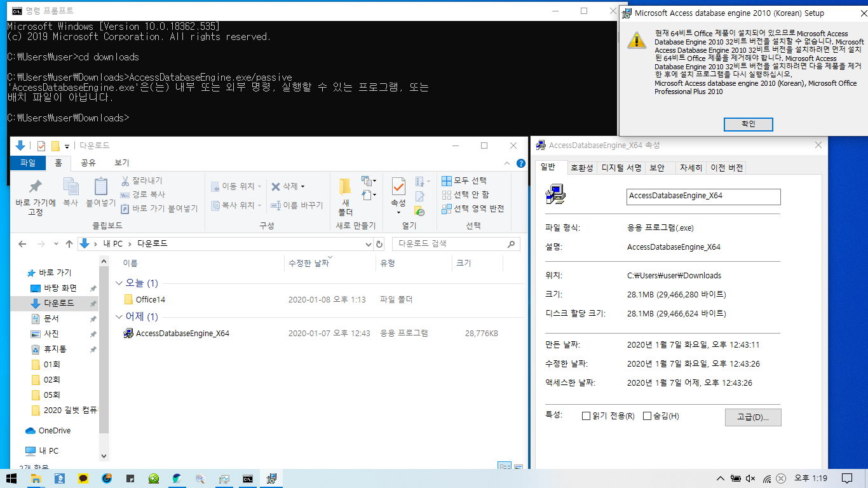Select OneDrive in the navigation pane
Image resolution: width=868 pixels, height=488 pixels.
54,431
